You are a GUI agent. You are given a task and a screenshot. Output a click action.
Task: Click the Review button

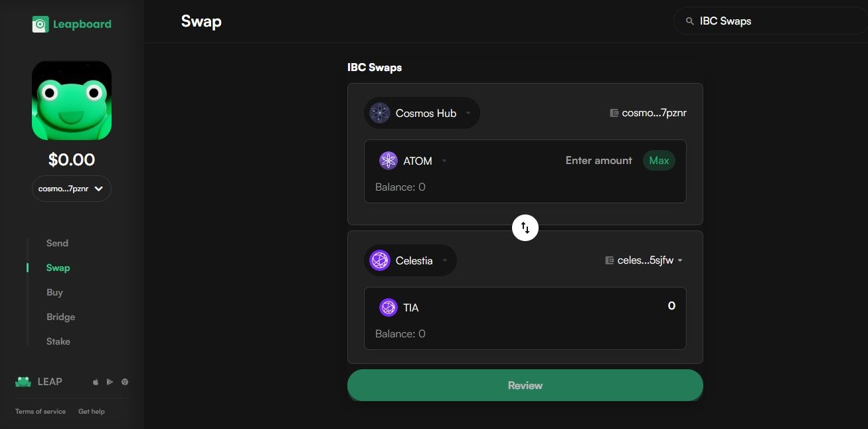(x=525, y=385)
